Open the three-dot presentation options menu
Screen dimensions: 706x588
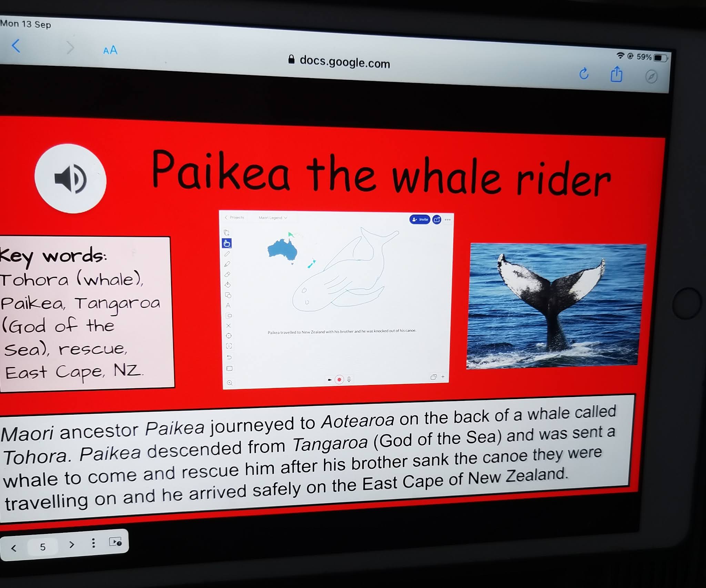(93, 543)
